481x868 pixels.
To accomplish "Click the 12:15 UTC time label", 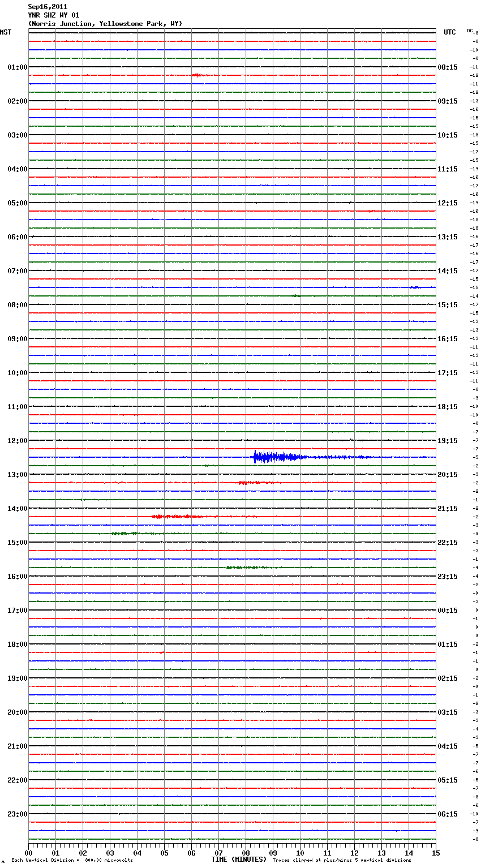I will [x=448, y=203].
